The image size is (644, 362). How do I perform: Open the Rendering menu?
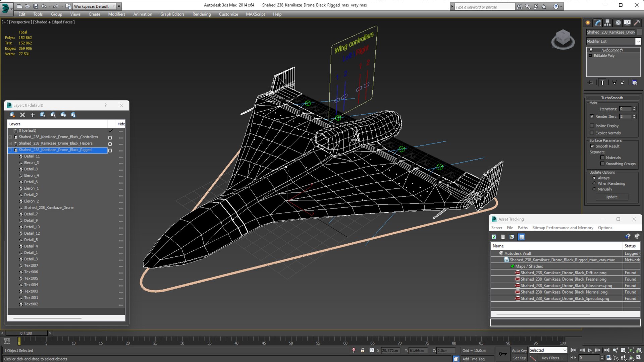click(202, 14)
